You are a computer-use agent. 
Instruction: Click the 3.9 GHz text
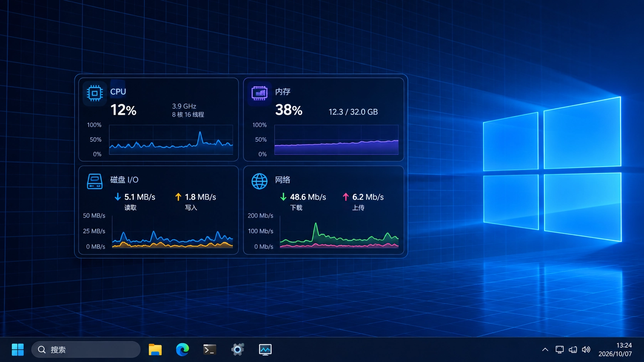184,106
